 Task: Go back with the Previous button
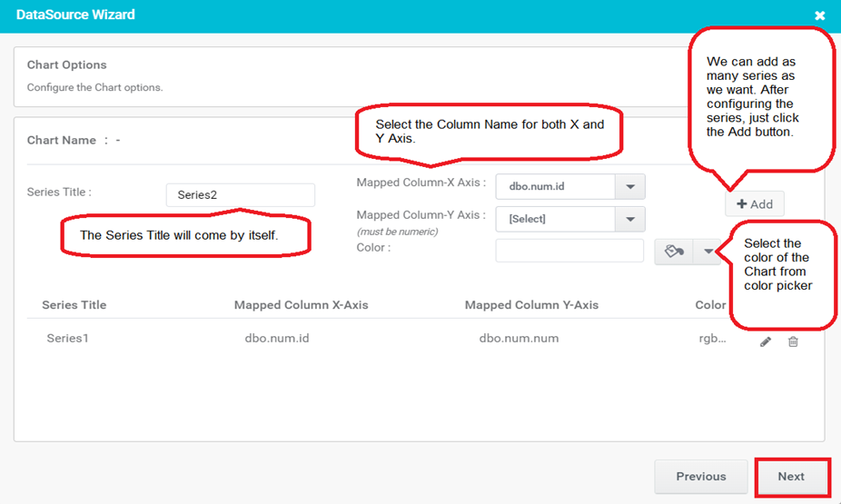pyautogui.click(x=701, y=477)
